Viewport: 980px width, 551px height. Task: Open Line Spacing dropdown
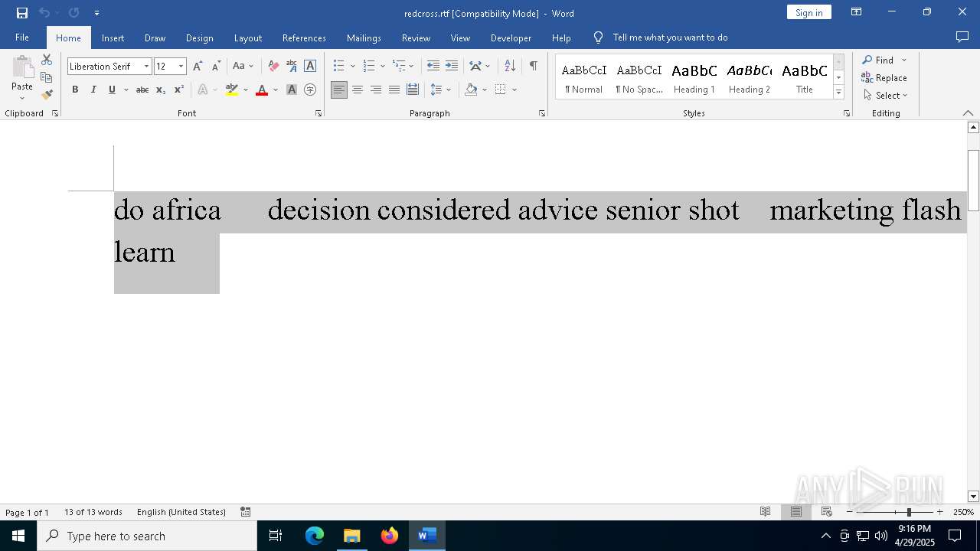pos(441,90)
